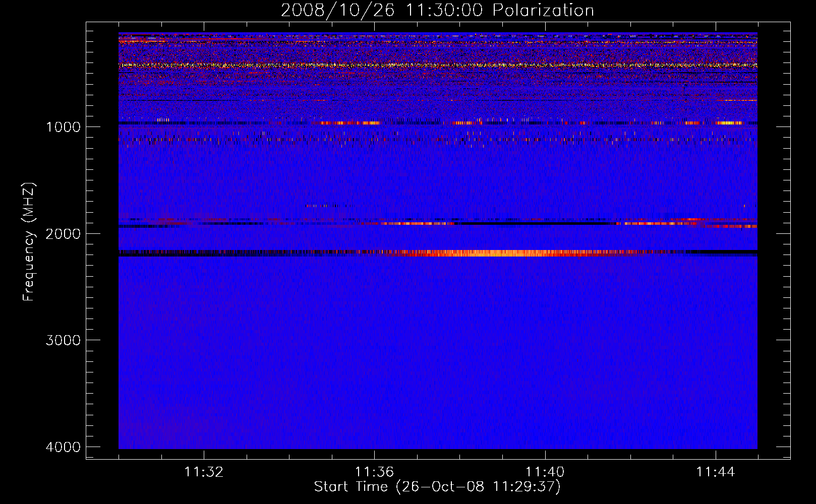Click the yellow noisy band near 400 MHz
816x504 pixels.
[438, 65]
